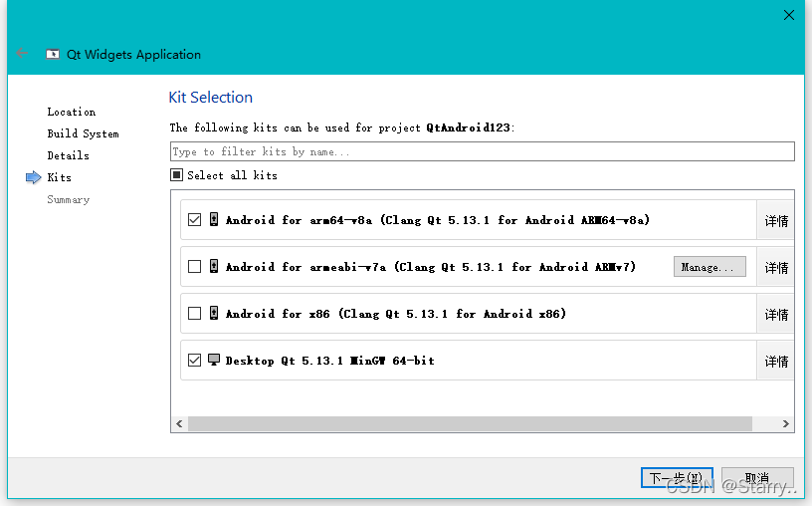Uncheck the Android for arm64-v8a kit

click(x=194, y=220)
